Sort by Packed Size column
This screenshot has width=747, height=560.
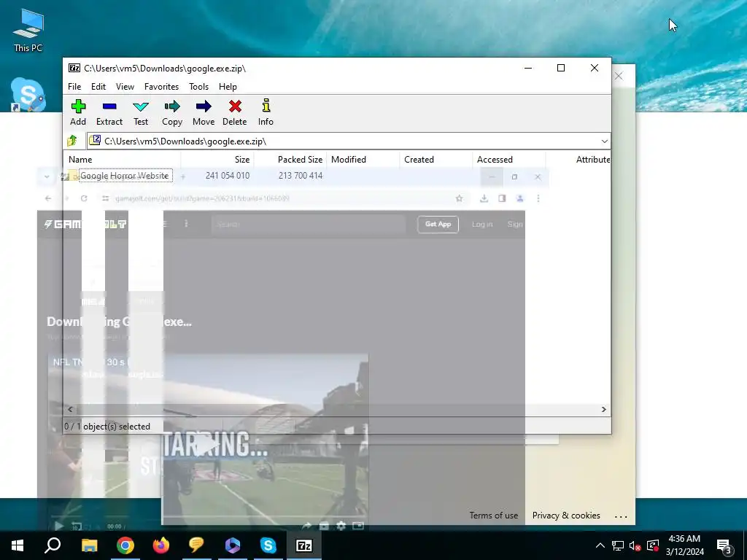[290, 160]
